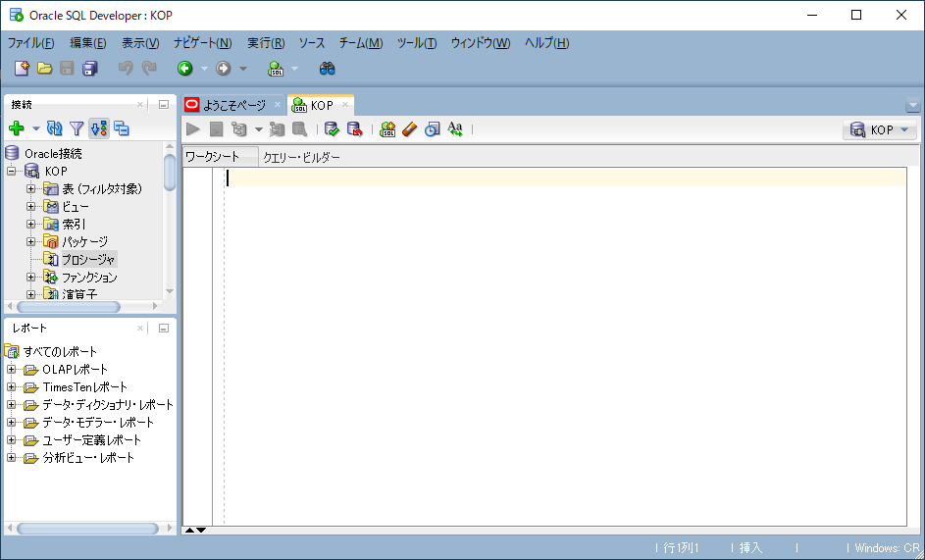Open the editor tab list dropdown at top right
The height and width of the screenshot is (560, 925).
[x=912, y=106]
